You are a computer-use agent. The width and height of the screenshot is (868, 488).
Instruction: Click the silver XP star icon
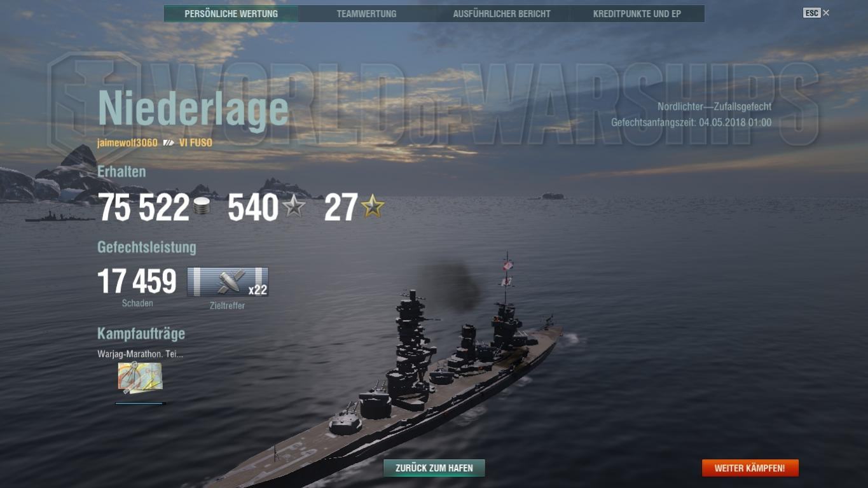[294, 206]
